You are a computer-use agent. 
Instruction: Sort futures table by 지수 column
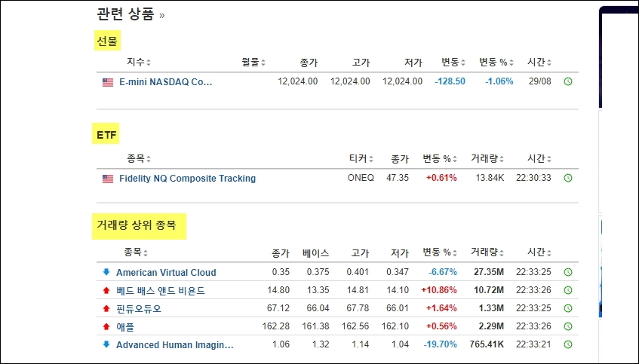click(x=139, y=63)
